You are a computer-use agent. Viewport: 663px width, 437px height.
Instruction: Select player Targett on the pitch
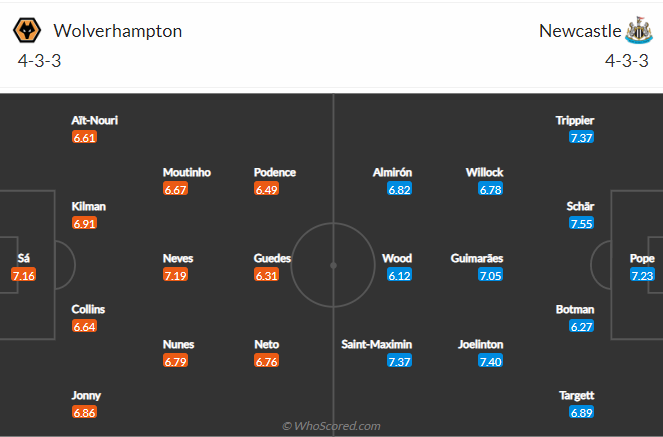[576, 396]
